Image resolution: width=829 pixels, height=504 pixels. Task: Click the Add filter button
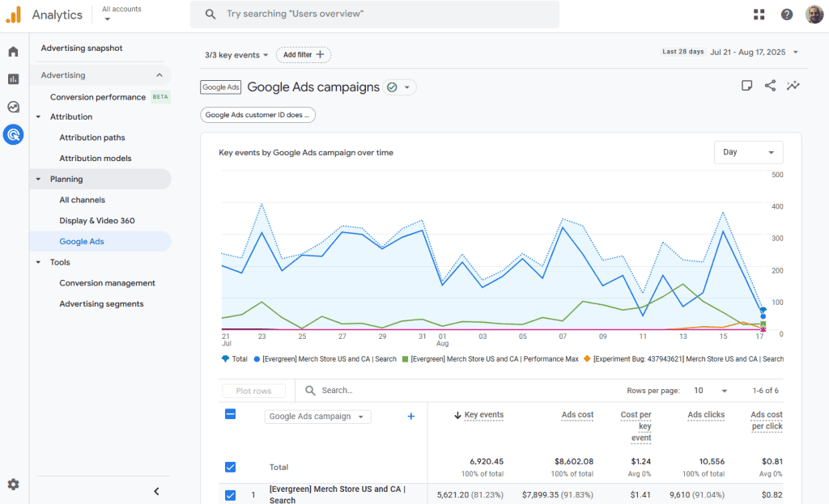point(304,55)
